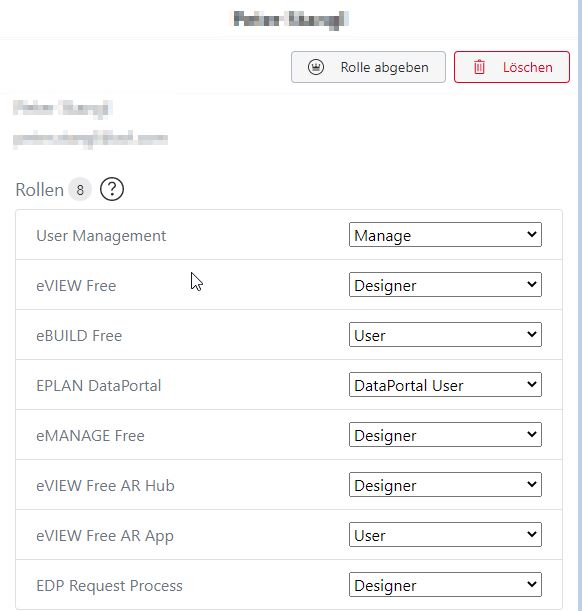Image resolution: width=582 pixels, height=611 pixels.
Task: Open the User Management role dropdown
Action: coord(445,235)
